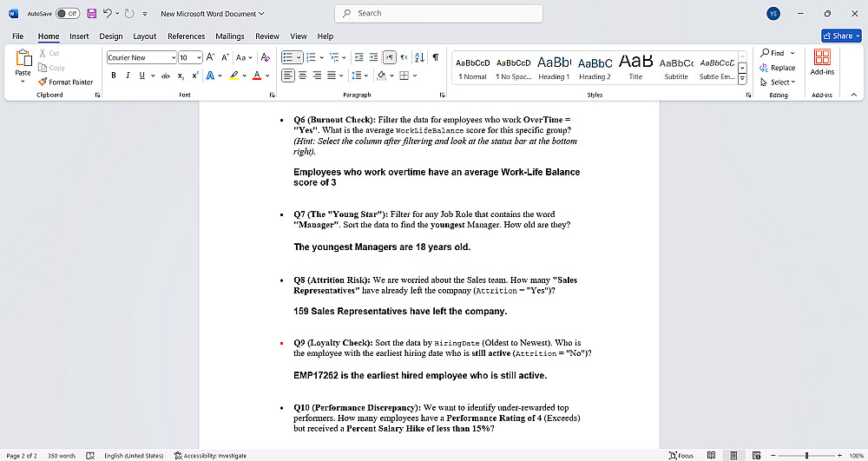This screenshot has width=868, height=461.
Task: Click the Share button
Action: [x=841, y=36]
